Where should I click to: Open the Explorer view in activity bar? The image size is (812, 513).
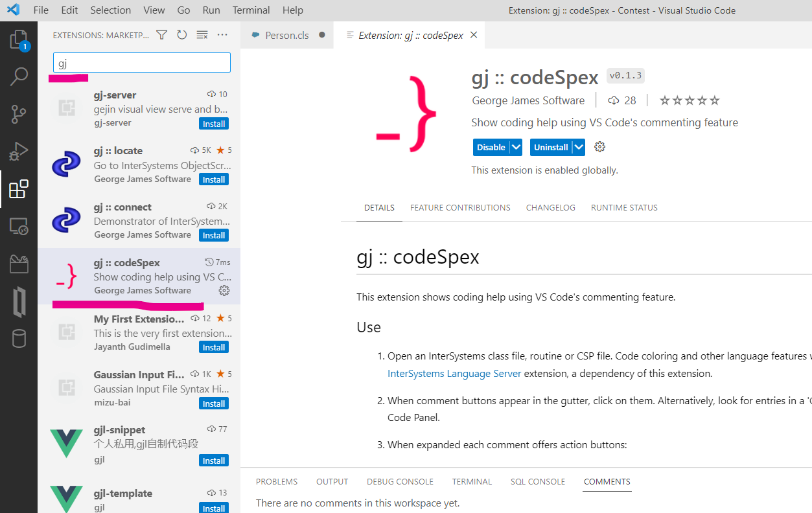(19, 40)
